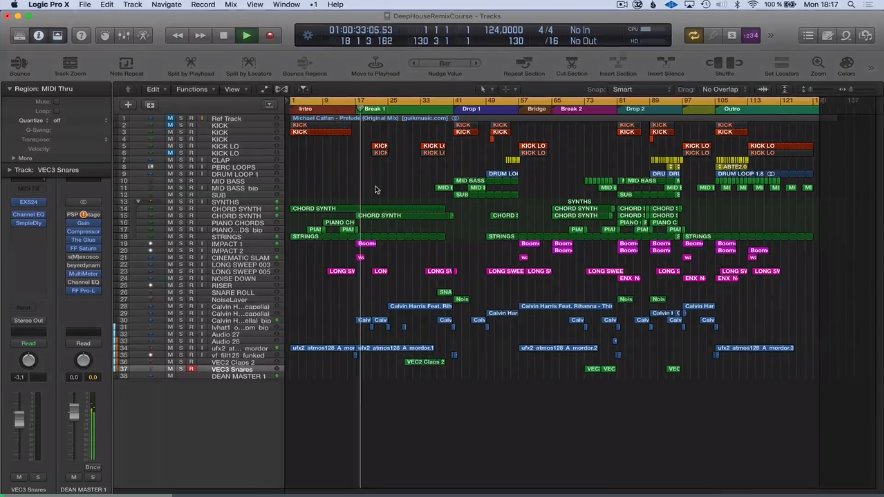Open the Colors palette icon
This screenshot has width=884, height=497.
pos(846,63)
